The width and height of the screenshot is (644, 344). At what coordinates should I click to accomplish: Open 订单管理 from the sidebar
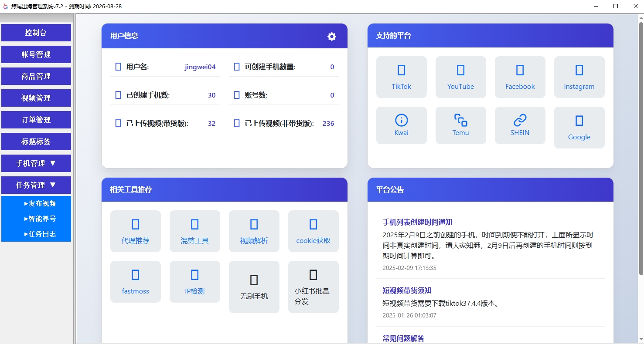(36, 120)
